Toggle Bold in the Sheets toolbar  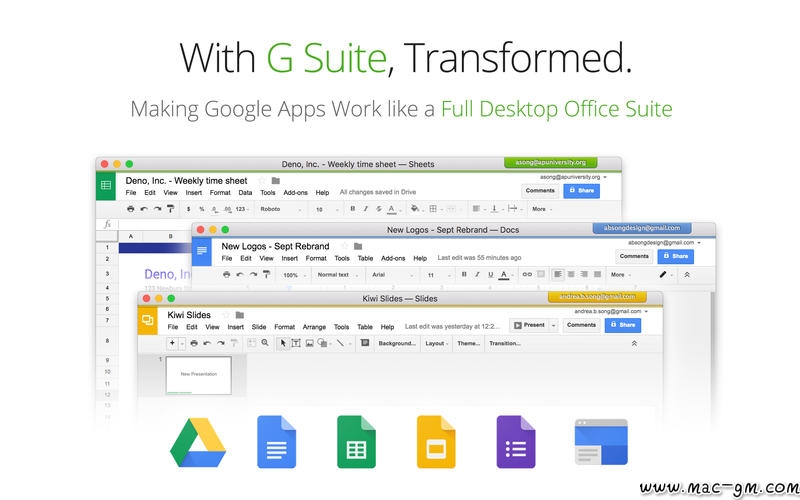353,209
